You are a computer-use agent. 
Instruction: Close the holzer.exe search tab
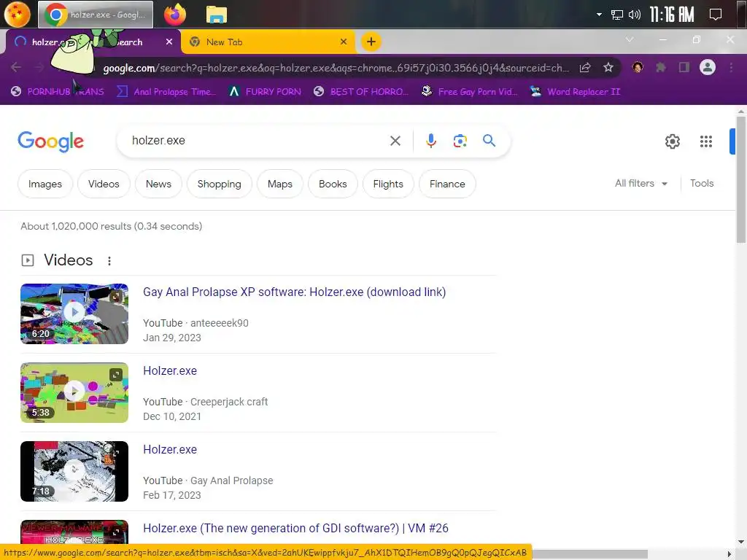(x=169, y=42)
